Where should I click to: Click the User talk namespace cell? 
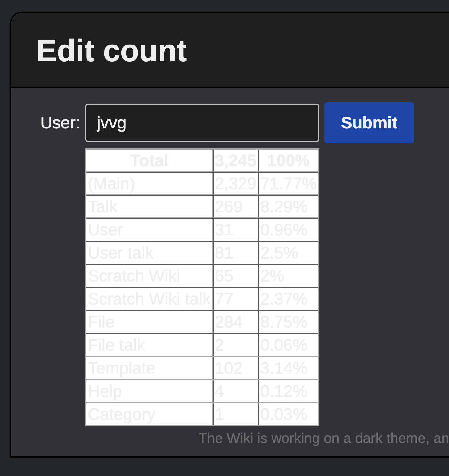150,253
